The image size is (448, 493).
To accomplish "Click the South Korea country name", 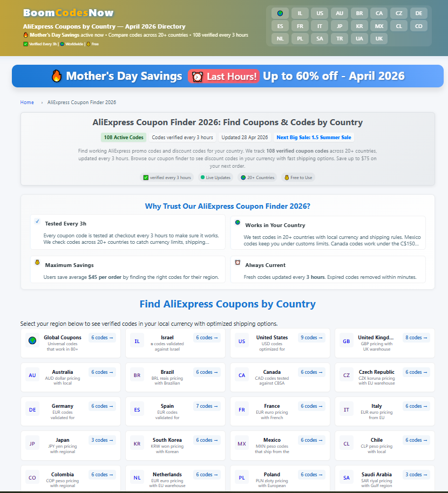I will tap(167, 440).
